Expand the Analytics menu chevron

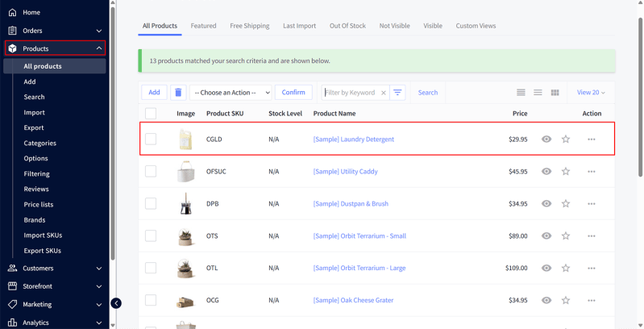(99, 323)
